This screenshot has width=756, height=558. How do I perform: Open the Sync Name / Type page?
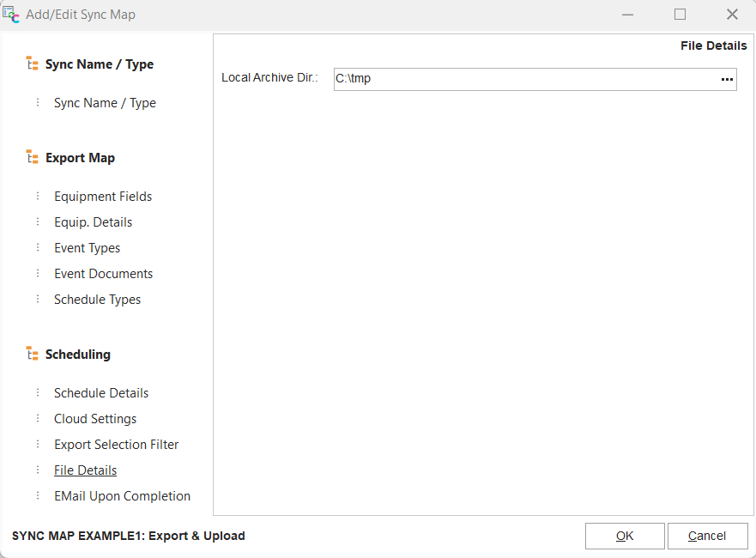(x=105, y=103)
